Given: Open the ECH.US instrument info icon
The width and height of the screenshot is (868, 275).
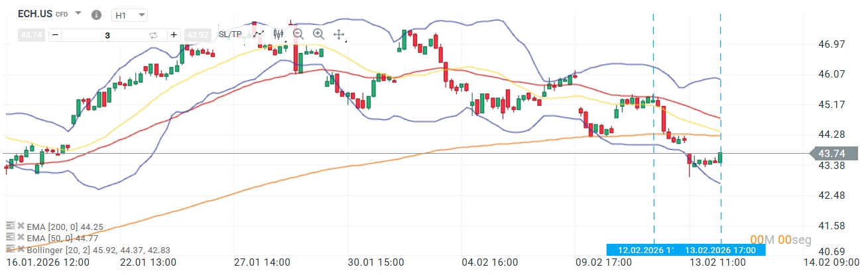Looking at the screenshot, I should click(96, 15).
